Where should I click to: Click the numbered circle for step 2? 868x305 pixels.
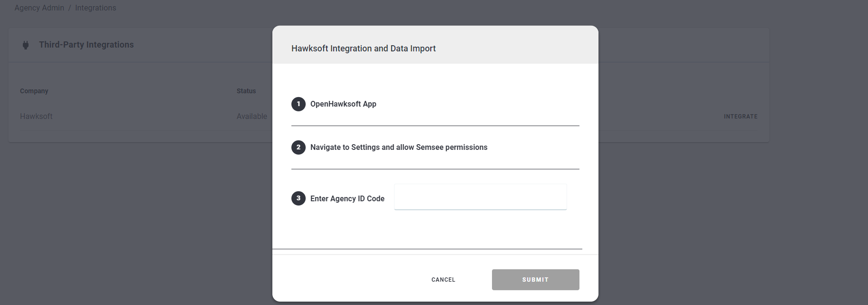click(x=298, y=147)
